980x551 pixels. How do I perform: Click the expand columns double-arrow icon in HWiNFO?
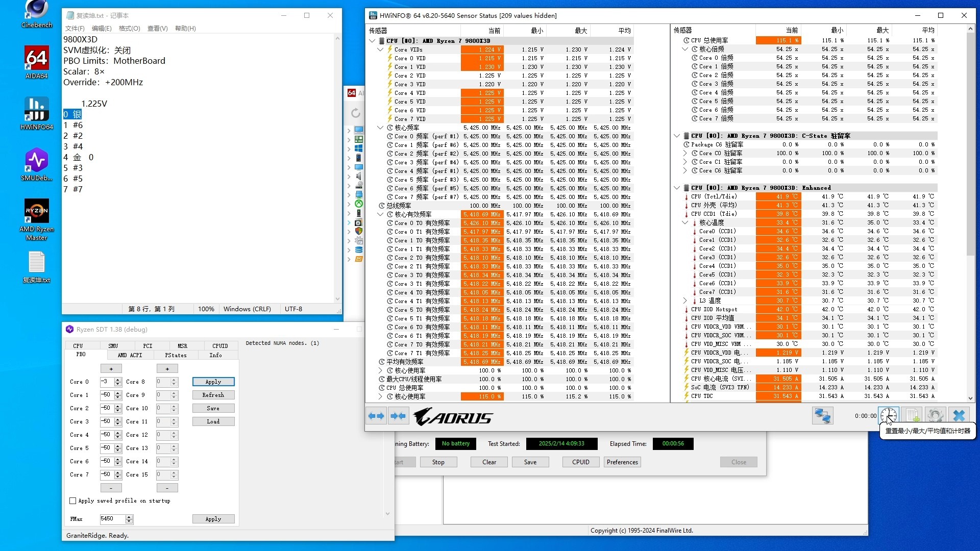(x=376, y=416)
